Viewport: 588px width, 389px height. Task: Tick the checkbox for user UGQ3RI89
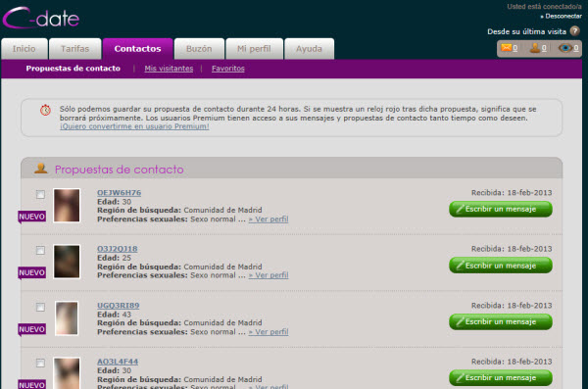point(40,307)
